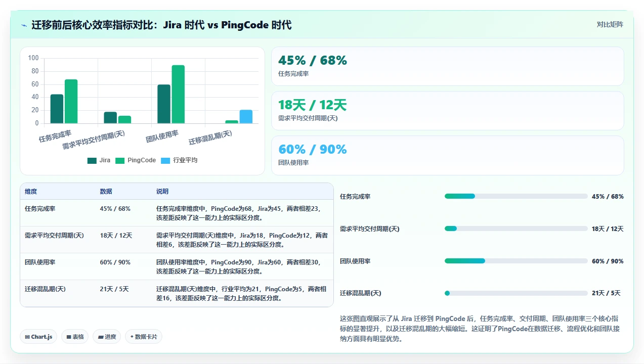Screen dimensions: 644x364
Task: Click the 进度 tag chip
Action: (x=107, y=337)
